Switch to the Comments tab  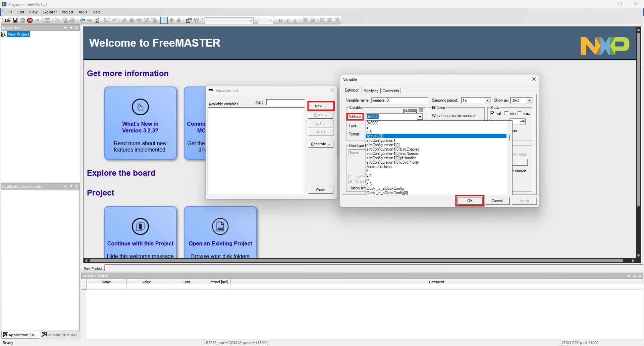[x=391, y=91]
